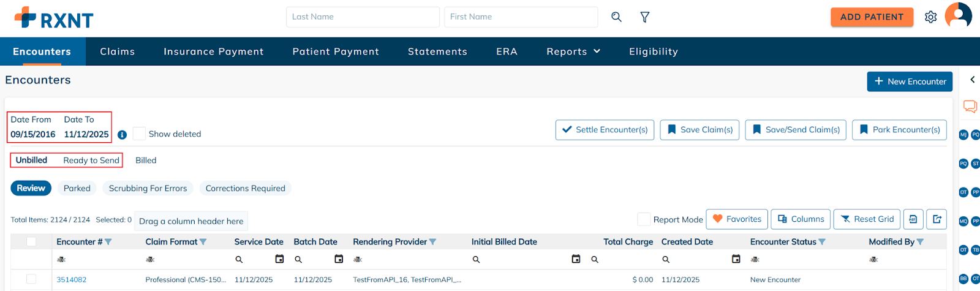Open the advanced filter funnel icon
The width and height of the screenshot is (980, 291).
tap(645, 17)
